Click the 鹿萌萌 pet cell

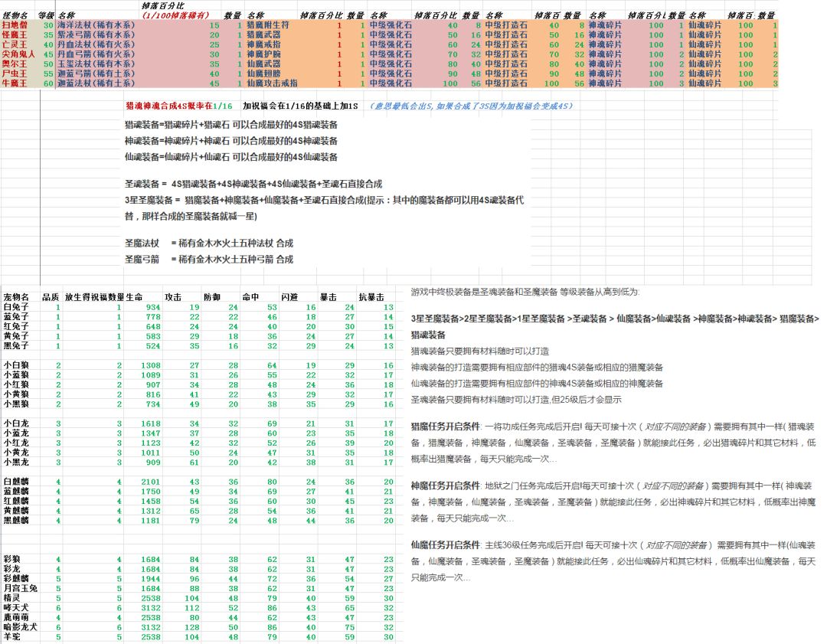tap(16, 618)
